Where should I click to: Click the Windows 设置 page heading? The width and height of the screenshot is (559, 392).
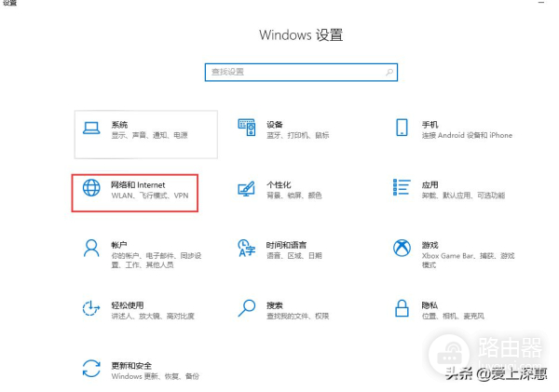[301, 35]
